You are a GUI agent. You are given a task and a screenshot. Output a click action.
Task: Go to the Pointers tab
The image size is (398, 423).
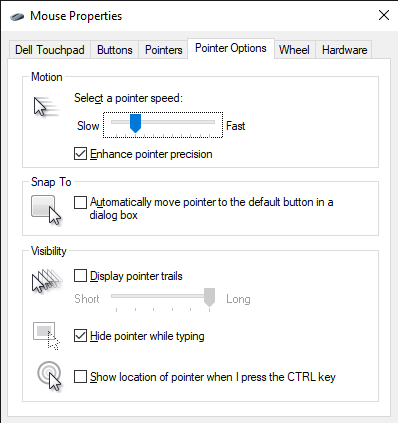pyautogui.click(x=164, y=50)
